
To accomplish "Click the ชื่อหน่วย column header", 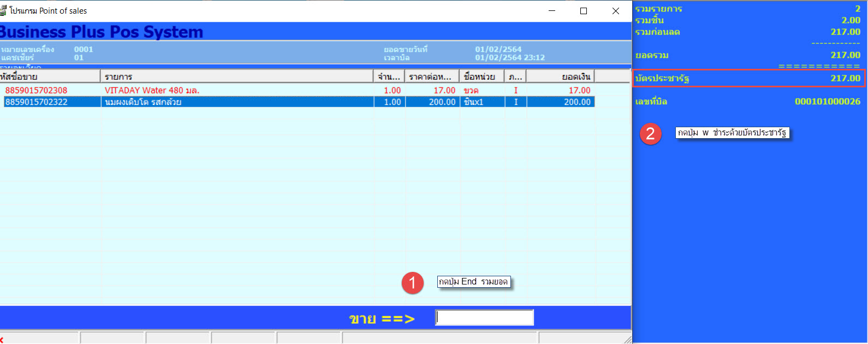I will pyautogui.click(x=481, y=76).
